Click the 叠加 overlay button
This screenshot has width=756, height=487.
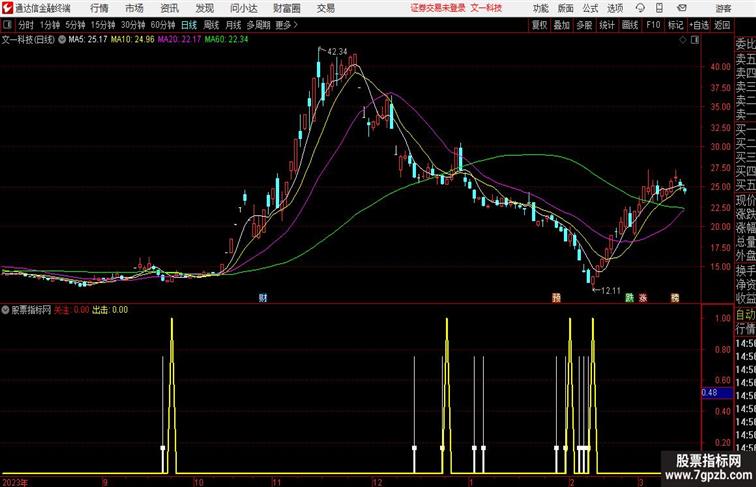coord(562,25)
